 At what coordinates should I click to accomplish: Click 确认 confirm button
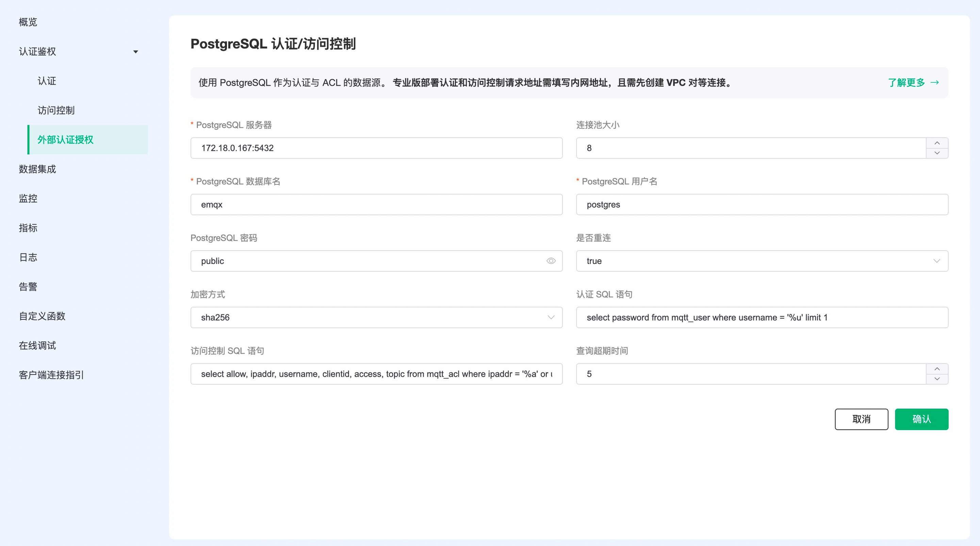pyautogui.click(x=921, y=419)
